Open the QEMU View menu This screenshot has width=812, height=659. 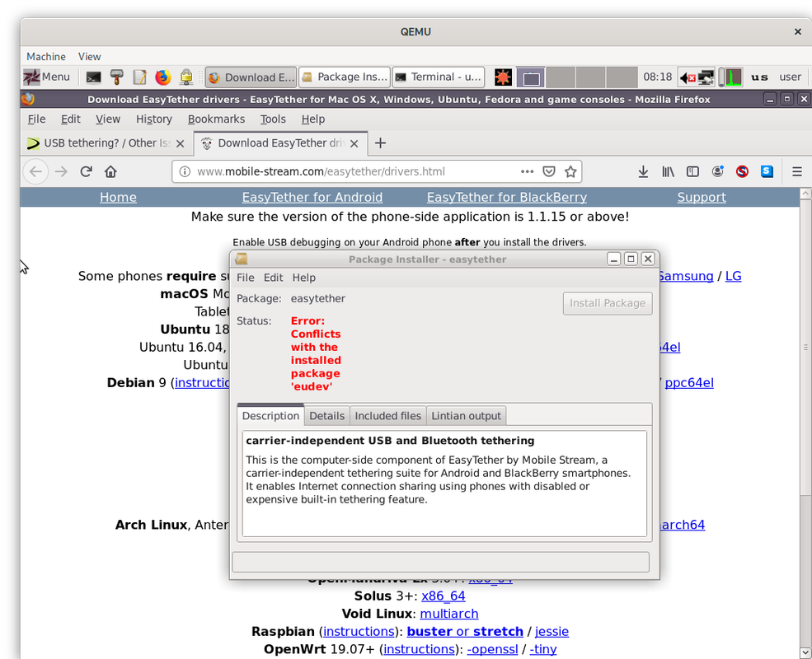[x=89, y=56]
